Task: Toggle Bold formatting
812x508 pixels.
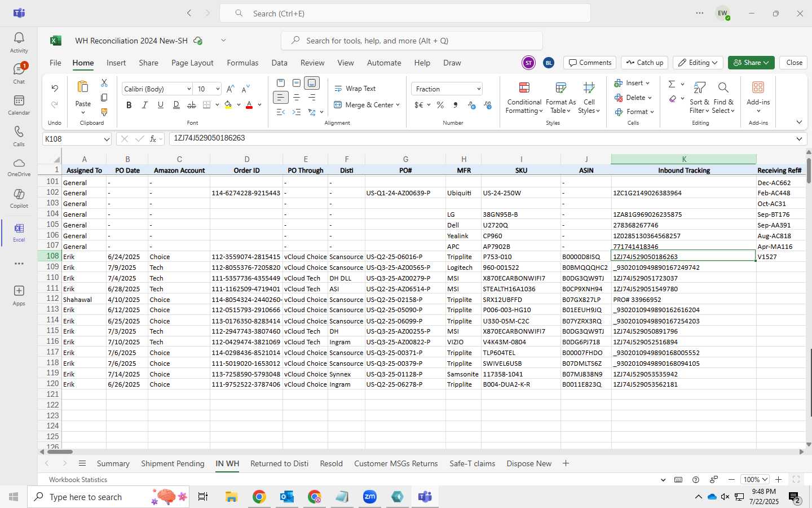Action: (x=129, y=105)
